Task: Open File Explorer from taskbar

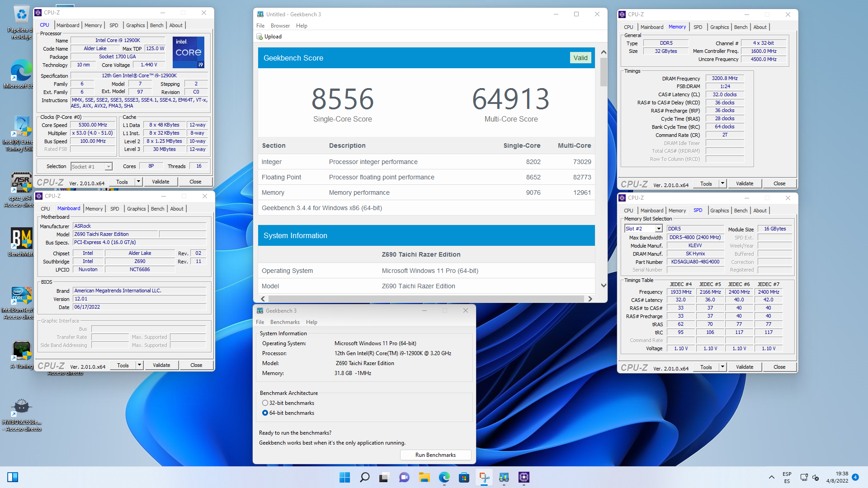Action: (424, 477)
